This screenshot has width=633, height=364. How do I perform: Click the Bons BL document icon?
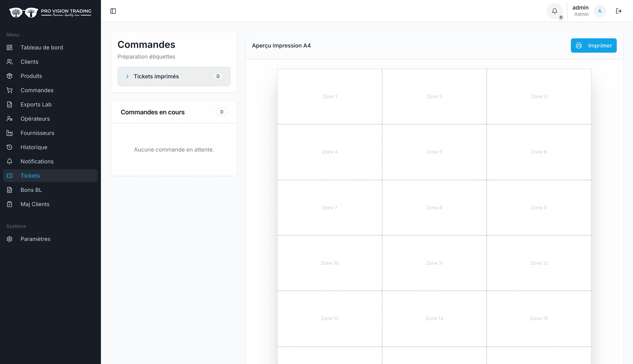pyautogui.click(x=9, y=190)
